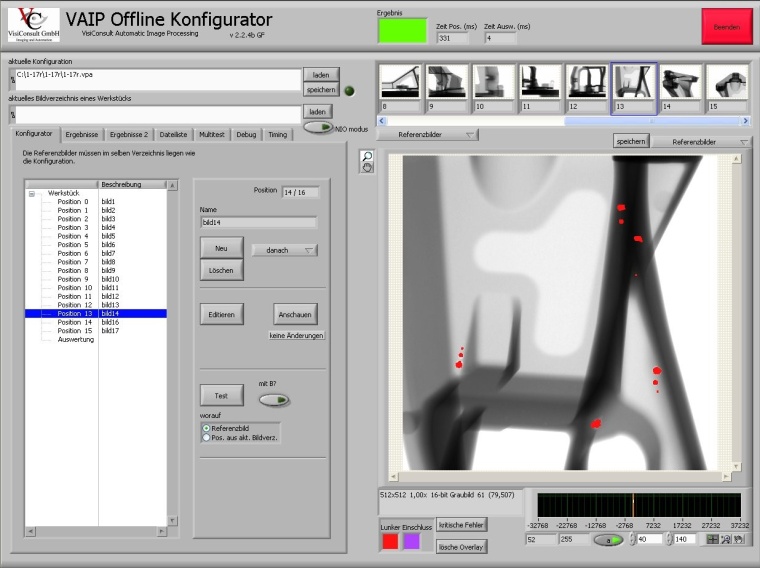Click the folder icon in the configuration path field

(13, 80)
